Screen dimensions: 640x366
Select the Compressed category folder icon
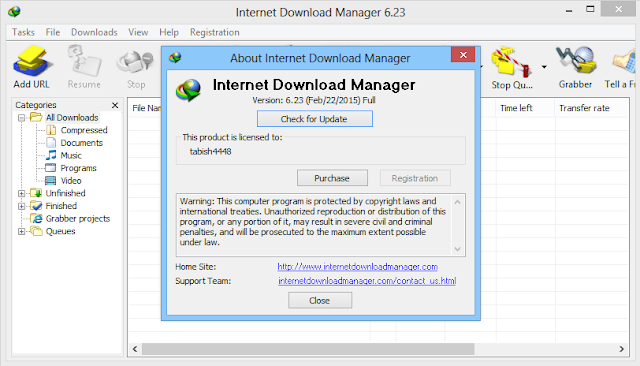point(51,130)
